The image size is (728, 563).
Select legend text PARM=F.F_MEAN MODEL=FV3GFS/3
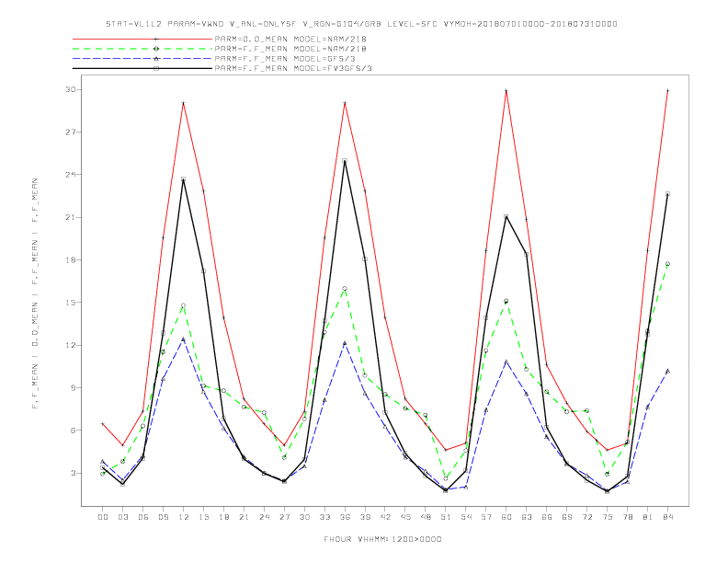[293, 68]
